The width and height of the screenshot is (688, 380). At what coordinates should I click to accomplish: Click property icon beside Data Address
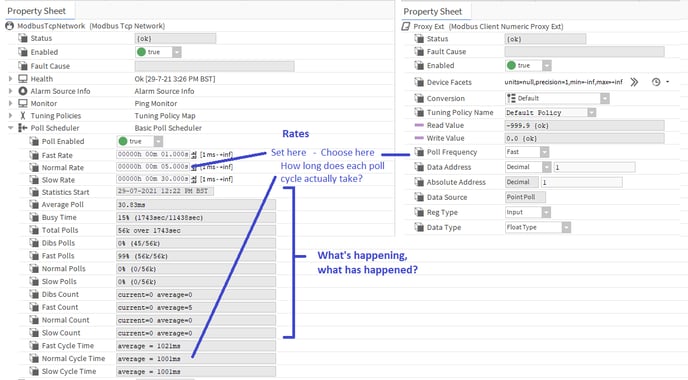coord(419,167)
